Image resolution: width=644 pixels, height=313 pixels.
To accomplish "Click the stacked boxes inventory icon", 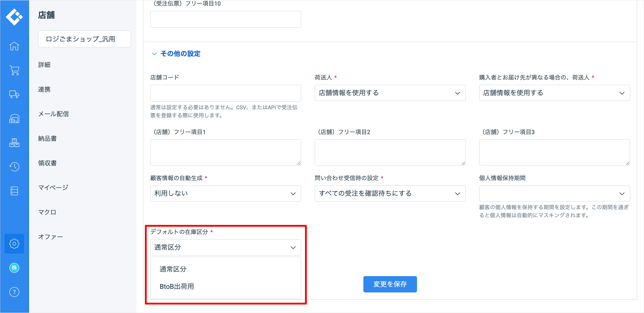I will (x=14, y=142).
